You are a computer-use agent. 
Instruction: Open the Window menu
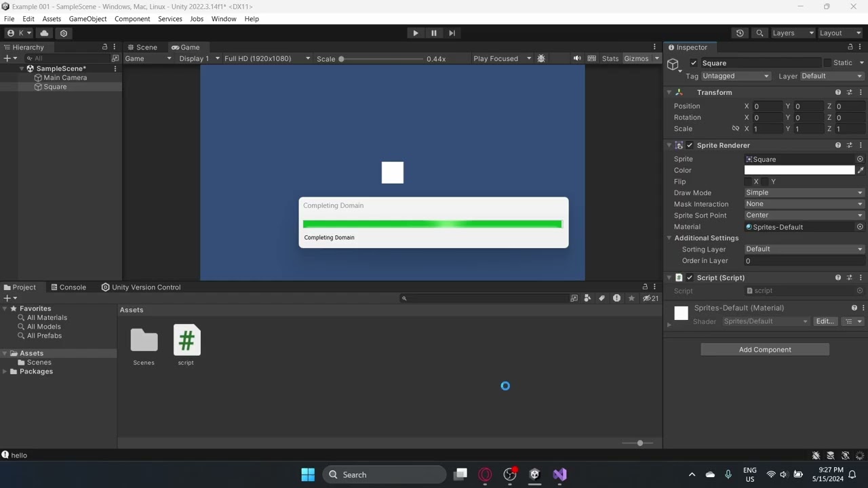pos(224,19)
